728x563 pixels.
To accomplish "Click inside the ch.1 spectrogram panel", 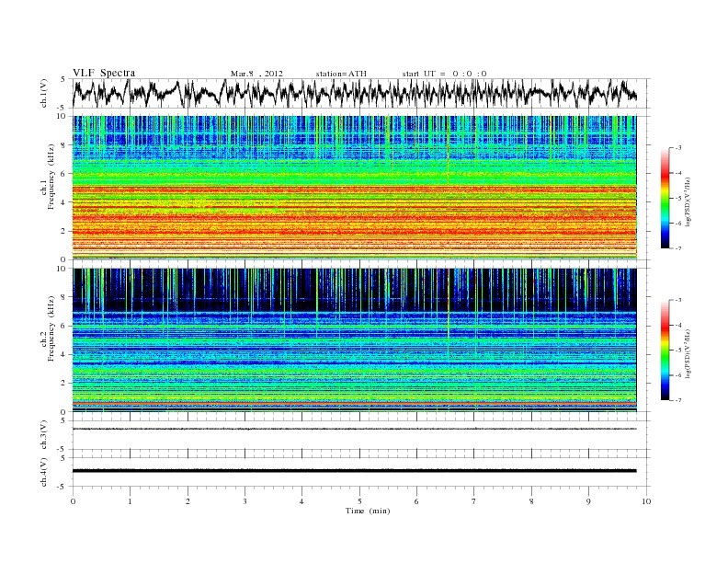I will point(355,188).
